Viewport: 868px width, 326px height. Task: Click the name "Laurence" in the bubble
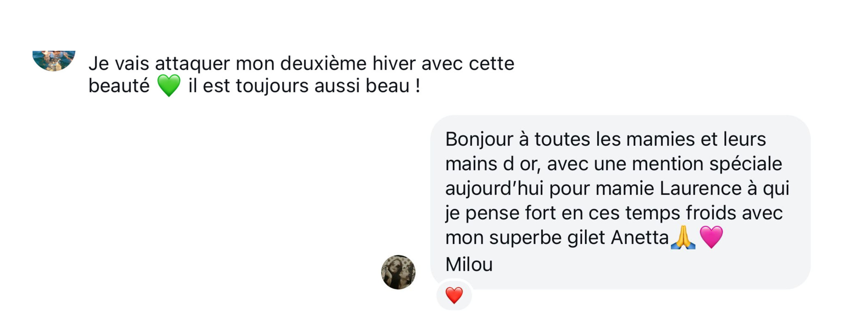(x=700, y=188)
